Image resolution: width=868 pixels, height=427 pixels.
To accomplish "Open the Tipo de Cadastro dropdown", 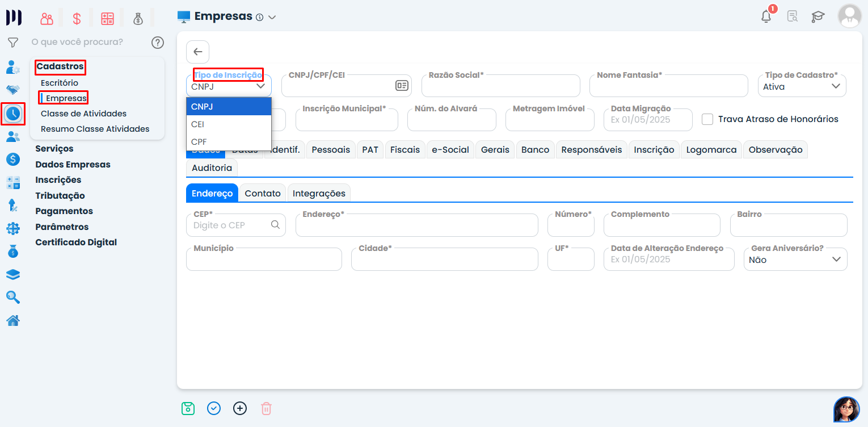I will (802, 86).
